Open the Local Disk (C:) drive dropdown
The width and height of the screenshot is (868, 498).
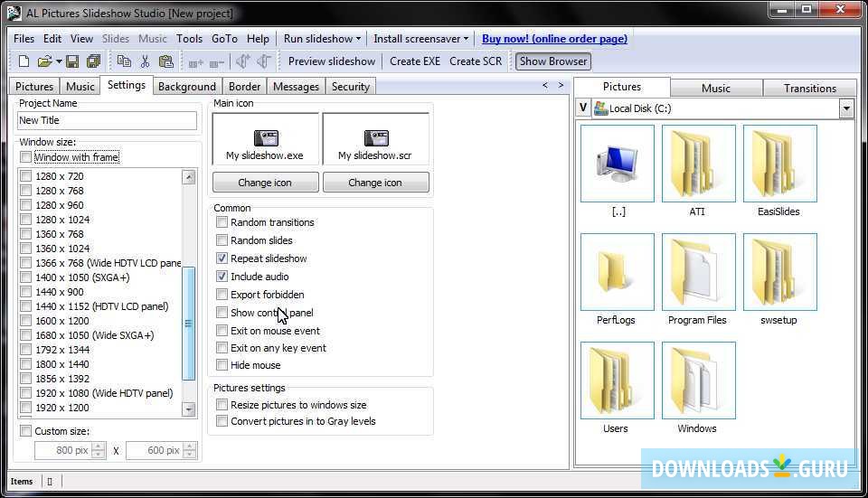coord(846,108)
